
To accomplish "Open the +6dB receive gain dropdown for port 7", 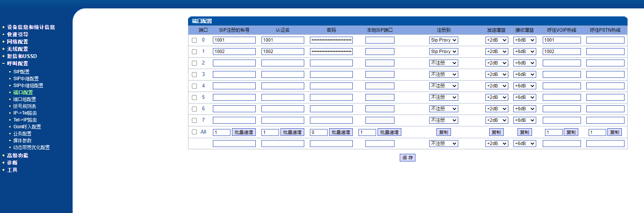I will click(525, 120).
